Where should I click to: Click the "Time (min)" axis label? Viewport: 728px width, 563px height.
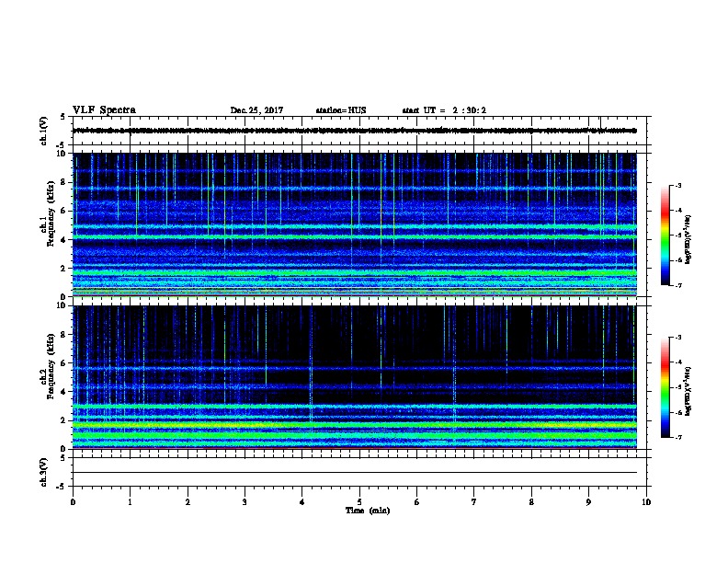(x=368, y=511)
